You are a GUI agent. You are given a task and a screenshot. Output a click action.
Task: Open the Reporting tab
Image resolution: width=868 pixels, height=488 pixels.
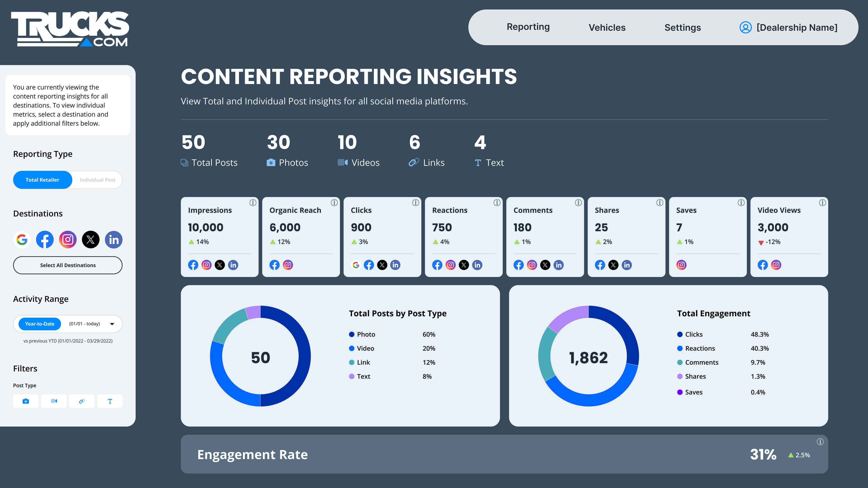pos(528,27)
